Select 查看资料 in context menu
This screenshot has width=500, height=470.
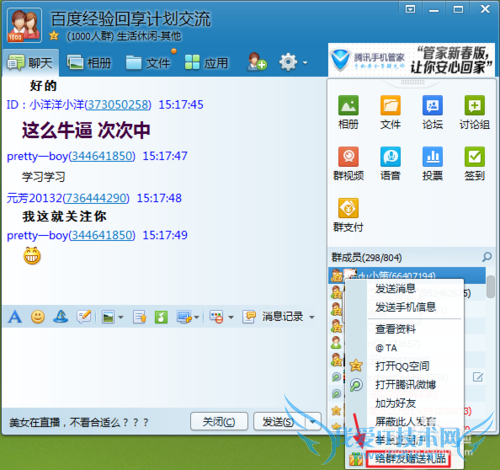point(395,329)
